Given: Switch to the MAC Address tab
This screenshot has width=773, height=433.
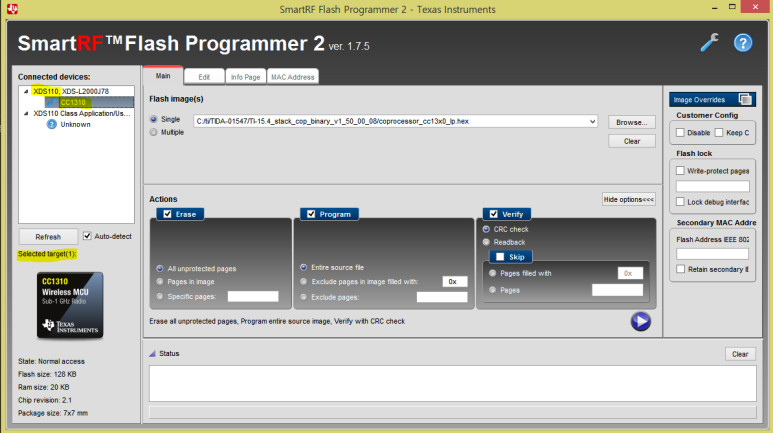Looking at the screenshot, I should click(293, 76).
